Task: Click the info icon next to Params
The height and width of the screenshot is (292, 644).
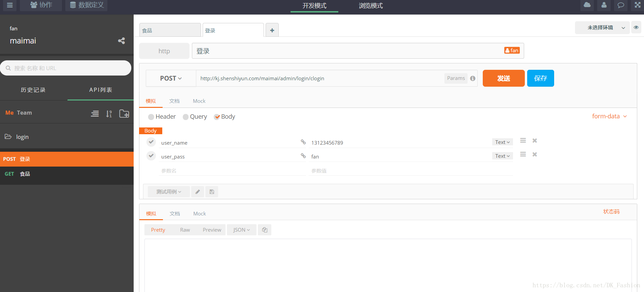Action: [473, 78]
